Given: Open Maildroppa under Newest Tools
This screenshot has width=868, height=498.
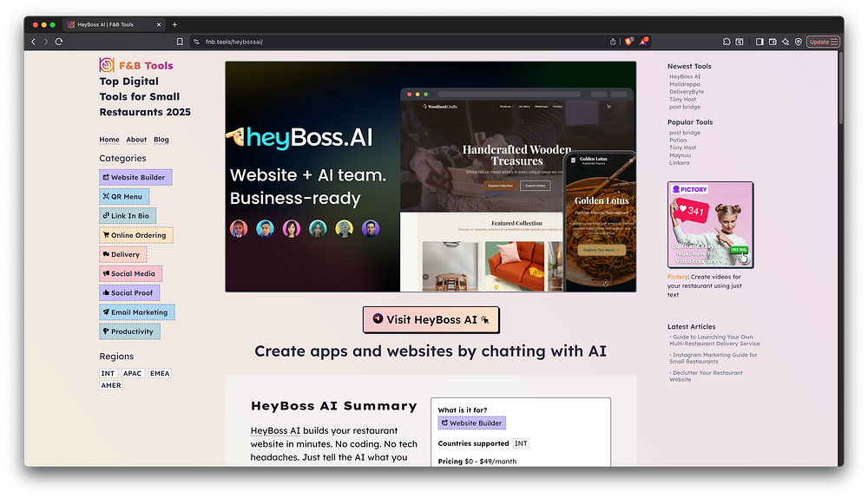Looking at the screenshot, I should (x=685, y=84).
